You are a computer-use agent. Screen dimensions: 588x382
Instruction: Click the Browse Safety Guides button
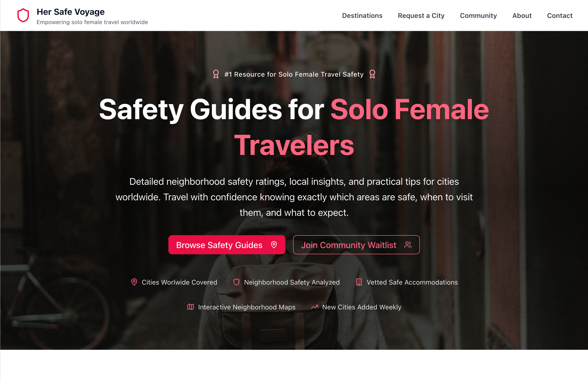(227, 245)
